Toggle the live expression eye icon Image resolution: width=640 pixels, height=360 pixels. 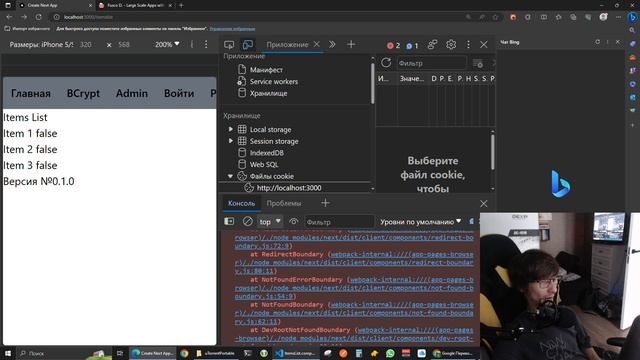pyautogui.click(x=293, y=221)
